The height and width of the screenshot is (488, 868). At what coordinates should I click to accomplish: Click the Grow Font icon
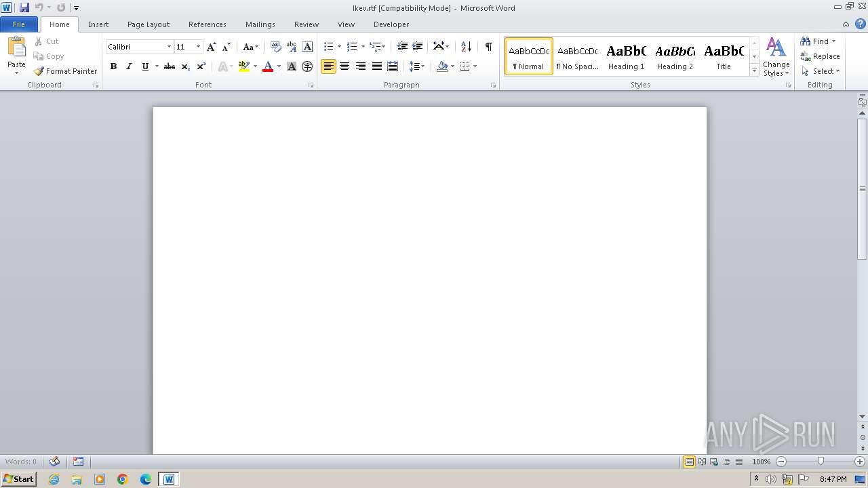(x=211, y=47)
